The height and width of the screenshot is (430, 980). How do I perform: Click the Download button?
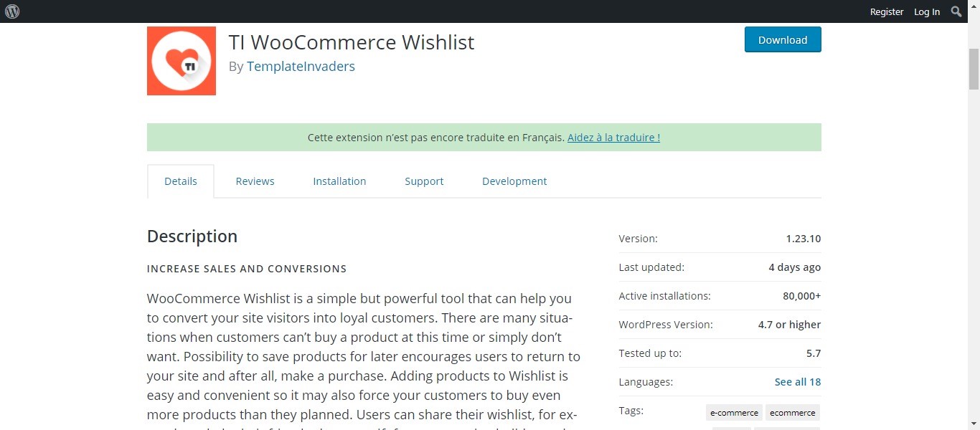coord(783,40)
